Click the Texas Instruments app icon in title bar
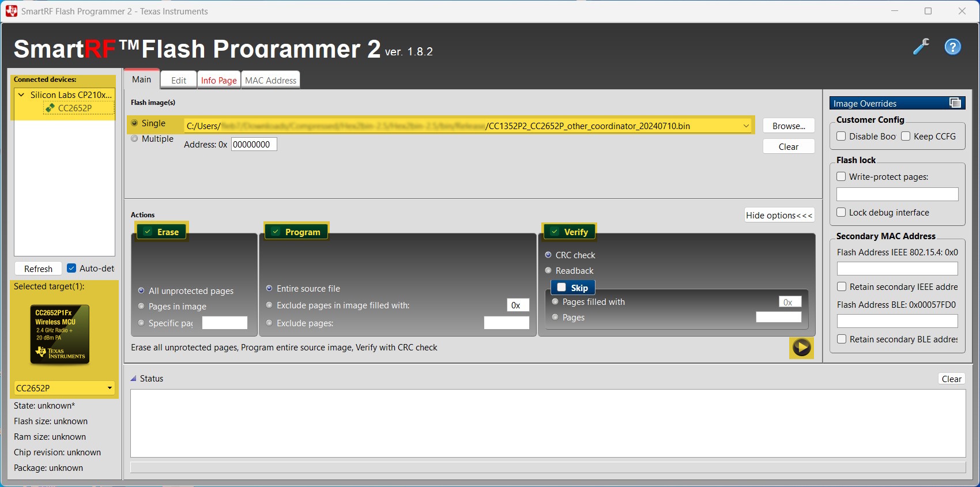The image size is (980, 487). [12, 11]
